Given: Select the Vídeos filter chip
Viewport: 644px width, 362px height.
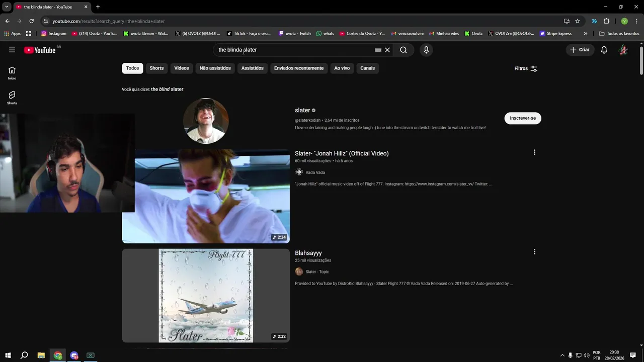Looking at the screenshot, I should tap(182, 68).
